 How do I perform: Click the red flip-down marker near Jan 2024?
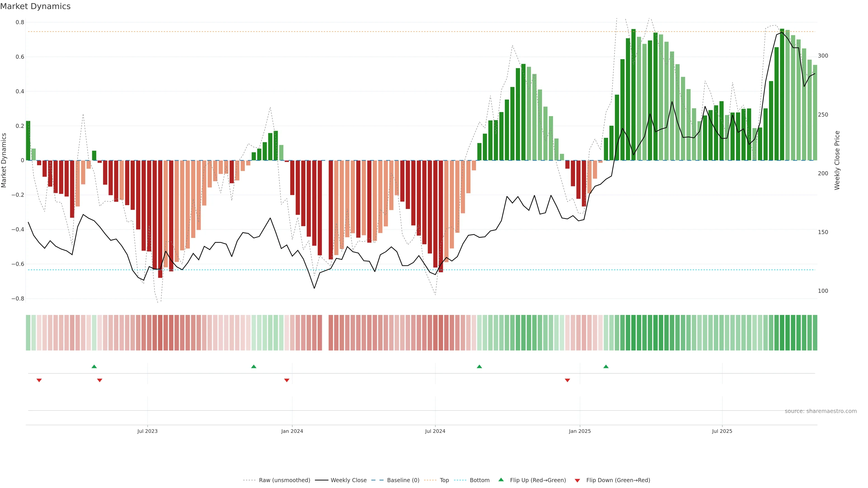click(x=287, y=380)
